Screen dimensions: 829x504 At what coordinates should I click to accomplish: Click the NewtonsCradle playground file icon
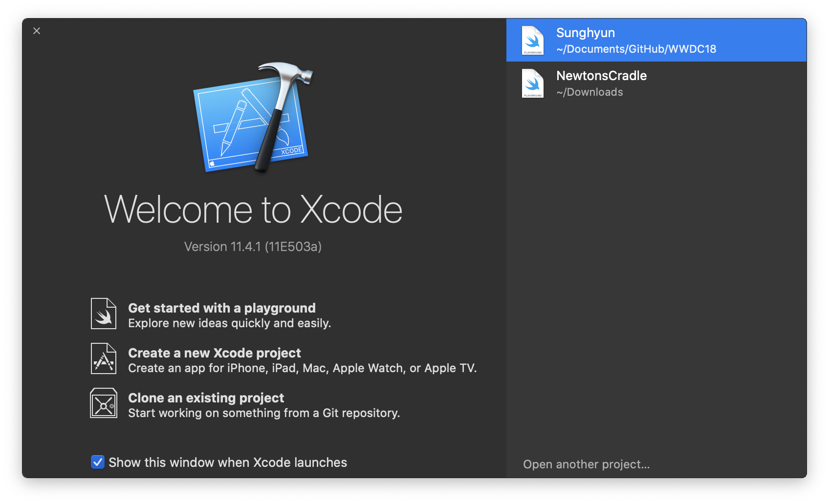(533, 83)
